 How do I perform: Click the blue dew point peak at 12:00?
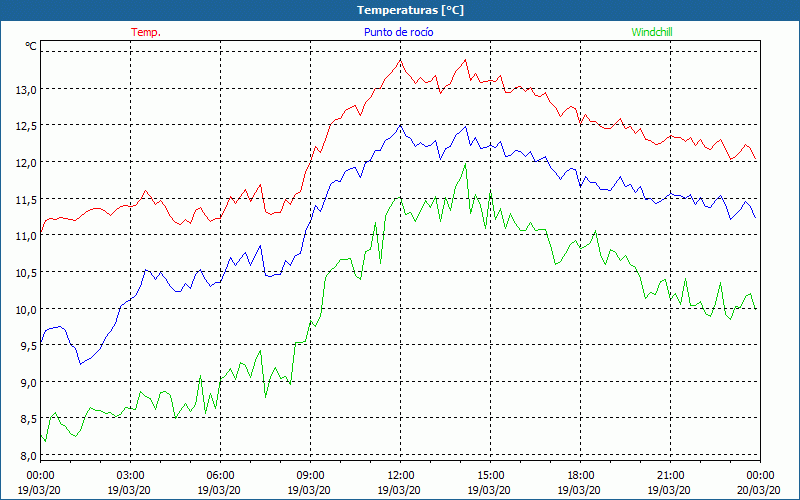(x=401, y=126)
